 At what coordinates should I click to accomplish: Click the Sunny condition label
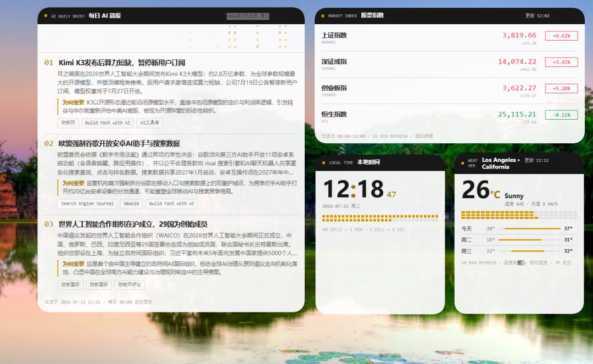point(514,196)
